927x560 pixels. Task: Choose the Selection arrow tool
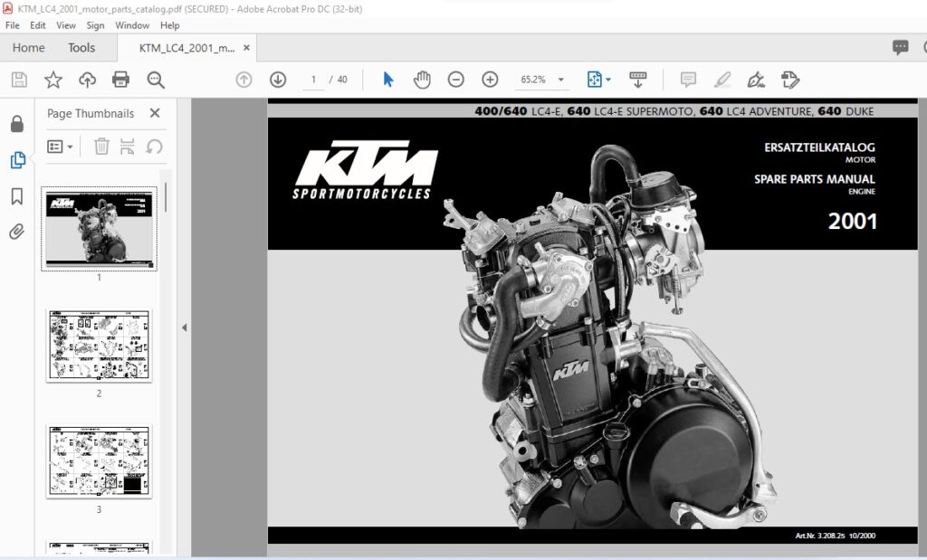pos(387,80)
